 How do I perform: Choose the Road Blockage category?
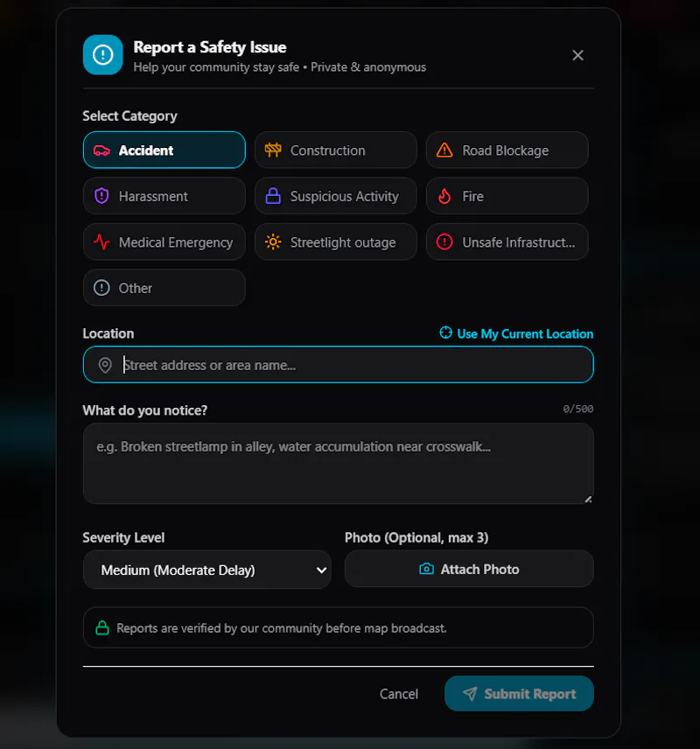point(507,150)
